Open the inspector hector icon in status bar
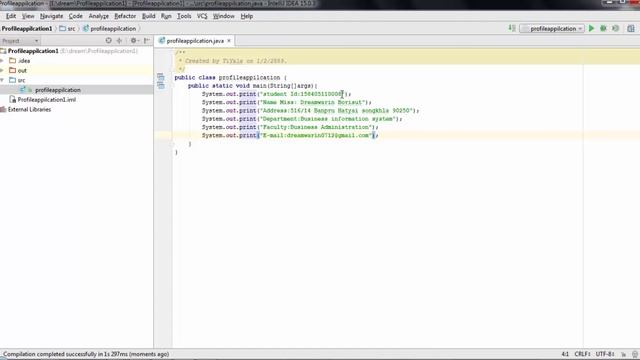Image resolution: width=640 pixels, height=360 pixels. click(x=634, y=354)
